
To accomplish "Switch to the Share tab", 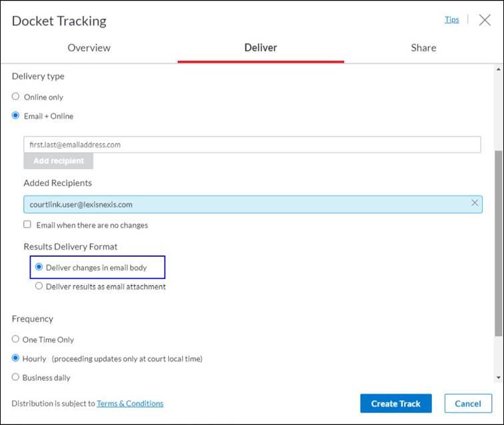I will [423, 48].
